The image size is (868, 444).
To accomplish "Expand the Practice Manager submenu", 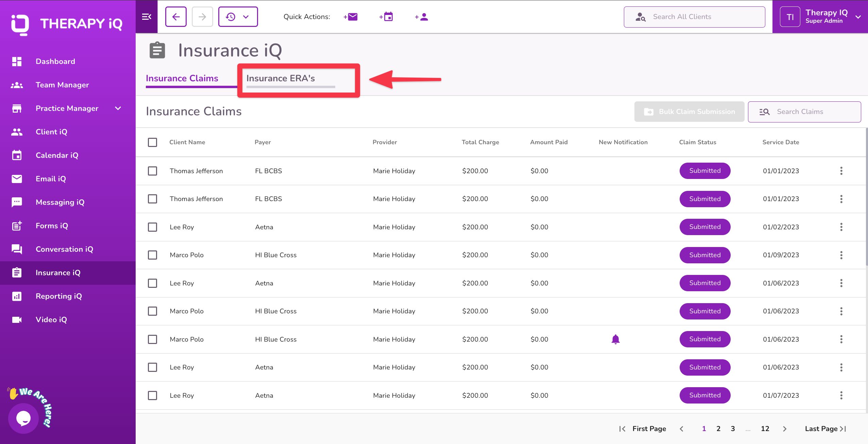I will pyautogui.click(x=118, y=108).
